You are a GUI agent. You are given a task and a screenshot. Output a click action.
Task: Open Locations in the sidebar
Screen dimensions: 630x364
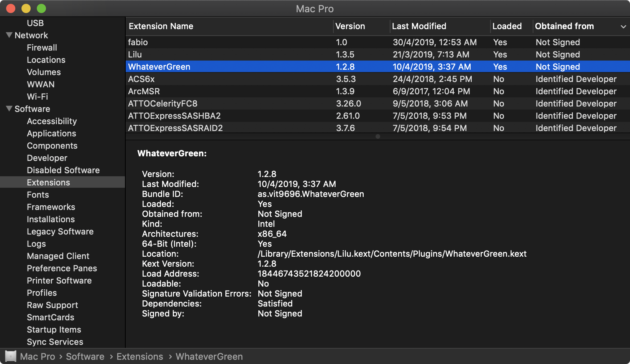(46, 60)
